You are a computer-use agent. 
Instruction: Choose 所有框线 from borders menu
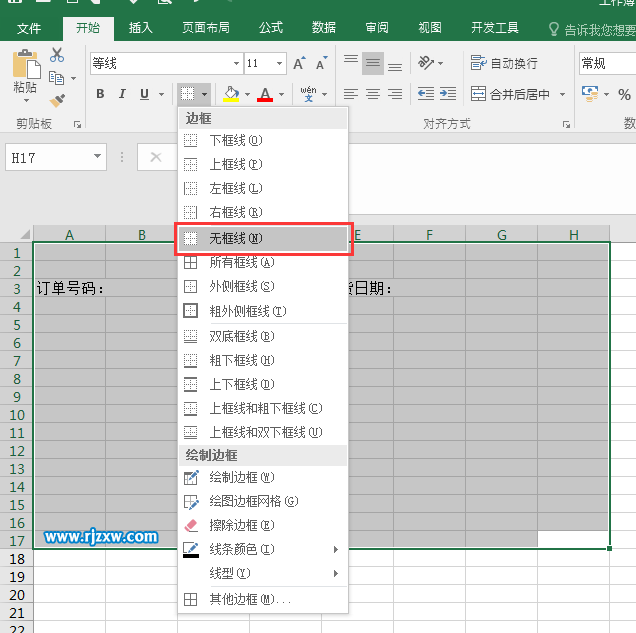coord(263,263)
